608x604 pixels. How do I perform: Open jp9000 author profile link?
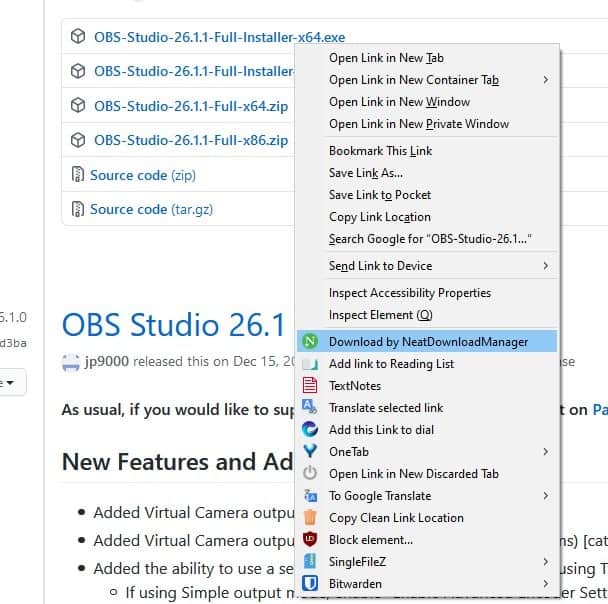107,361
